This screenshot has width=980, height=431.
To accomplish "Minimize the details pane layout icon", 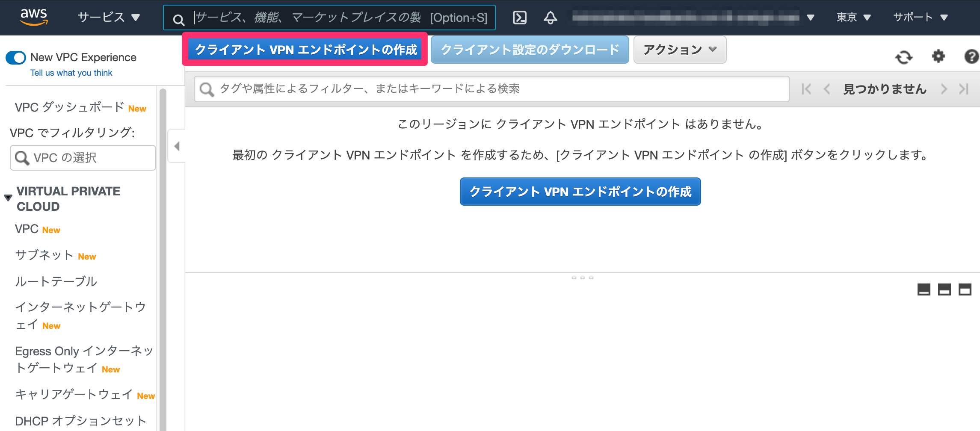I will coord(924,289).
